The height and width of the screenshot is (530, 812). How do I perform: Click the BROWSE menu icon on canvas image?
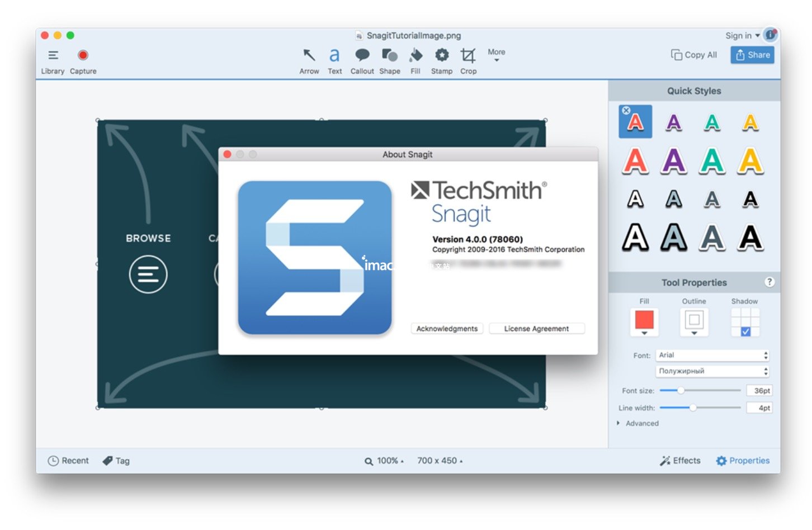tap(148, 274)
